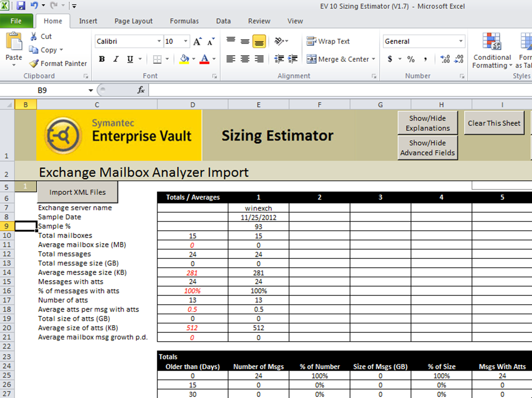Toggle Underline formatting
The image size is (532, 398).
coord(130,59)
